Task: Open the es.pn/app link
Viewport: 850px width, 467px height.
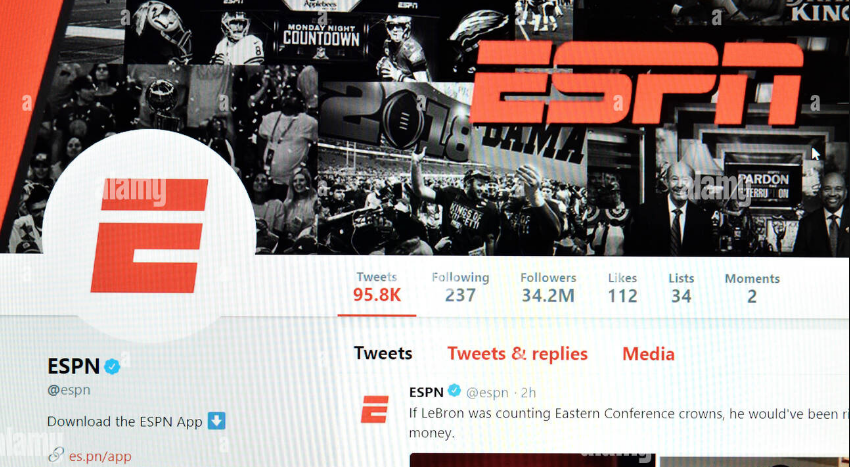Action: click(x=100, y=456)
